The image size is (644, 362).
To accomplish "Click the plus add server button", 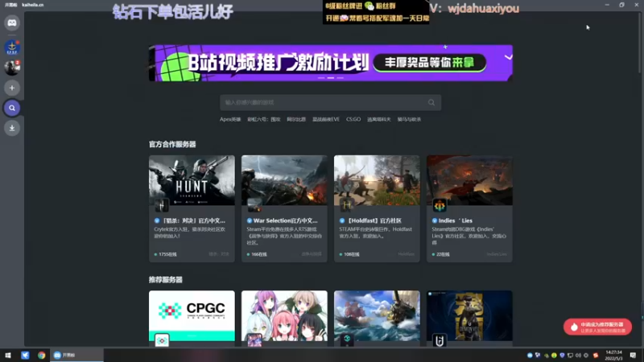I will click(x=12, y=88).
